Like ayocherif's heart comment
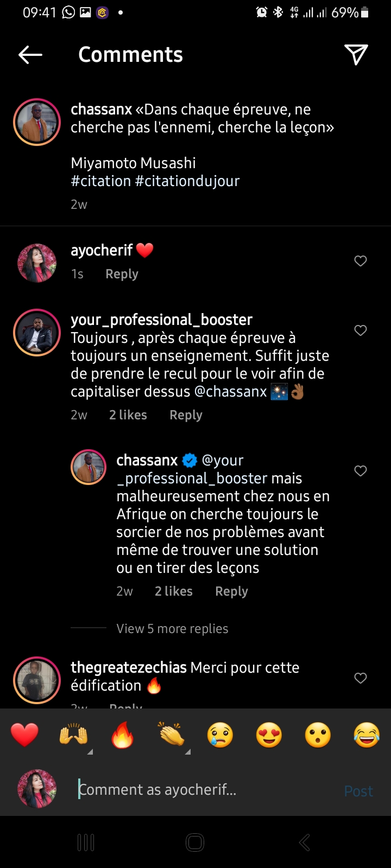The width and height of the screenshot is (391, 868). (x=361, y=261)
